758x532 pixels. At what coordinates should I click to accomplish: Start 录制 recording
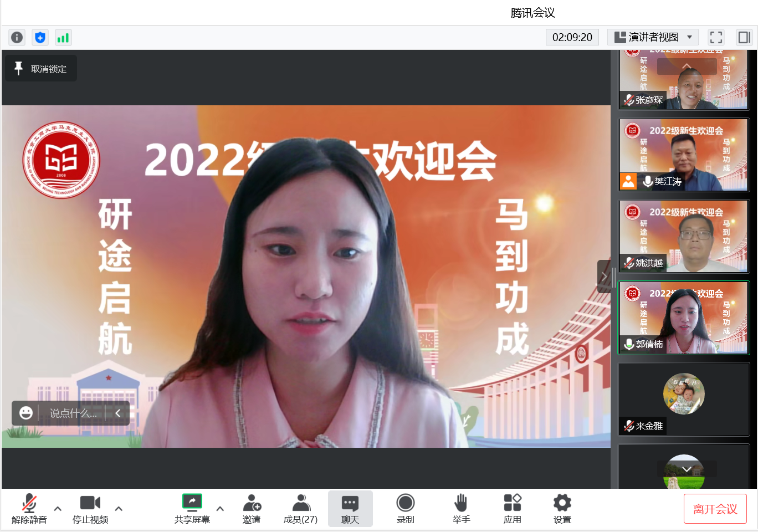coord(406,509)
